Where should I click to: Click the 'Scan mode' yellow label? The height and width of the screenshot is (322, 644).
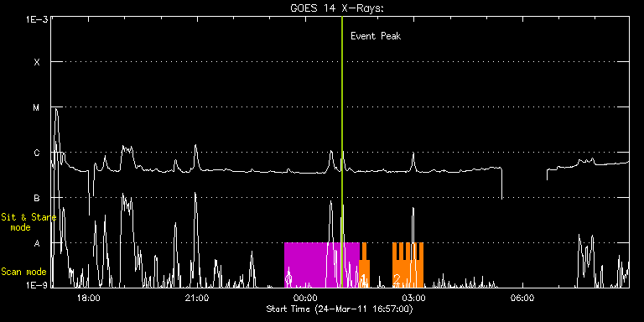(x=23, y=272)
